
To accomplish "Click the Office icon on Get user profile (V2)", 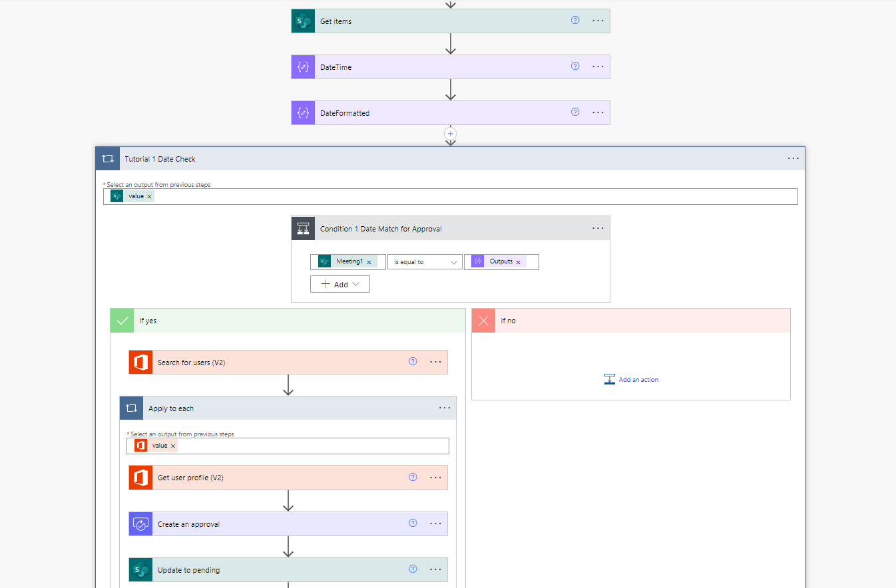I will 140,478.
